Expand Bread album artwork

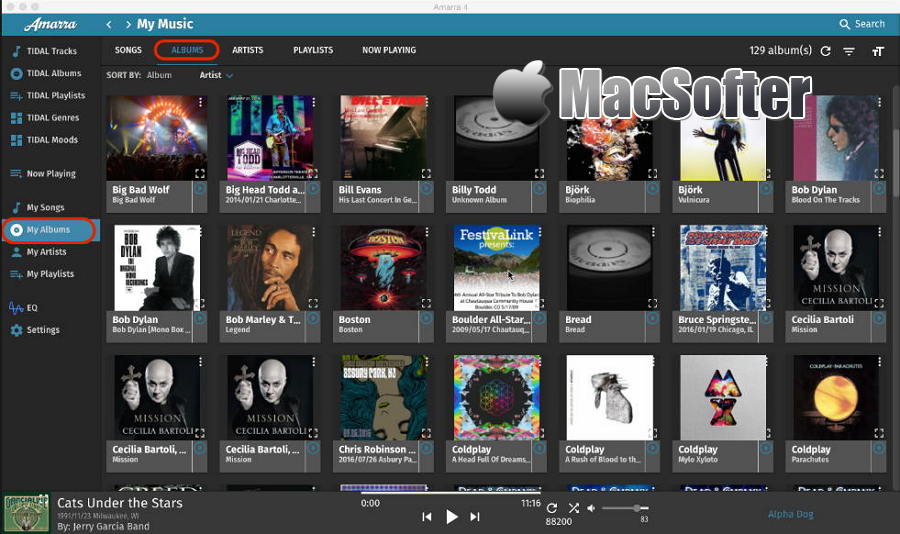pos(653,303)
